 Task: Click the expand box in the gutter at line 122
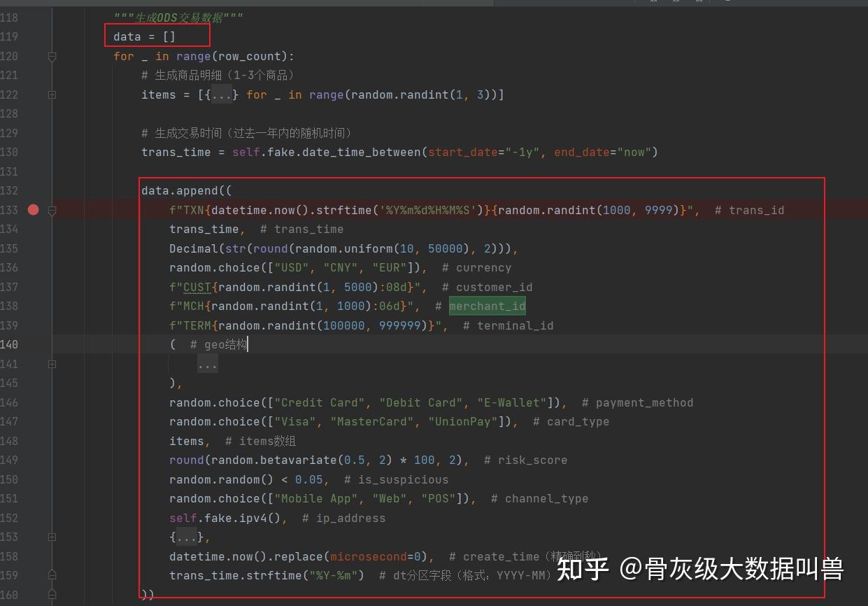tap(51, 94)
